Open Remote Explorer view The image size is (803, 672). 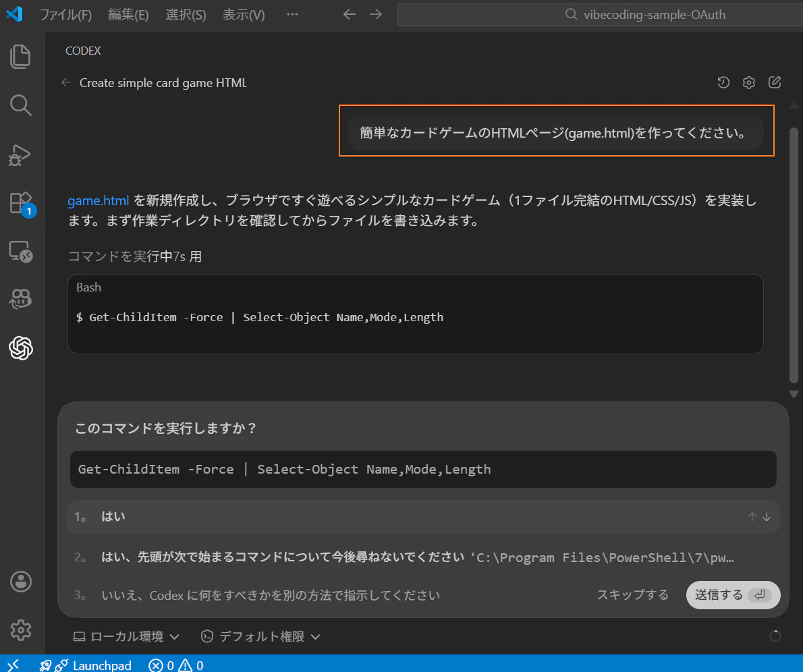[20, 252]
